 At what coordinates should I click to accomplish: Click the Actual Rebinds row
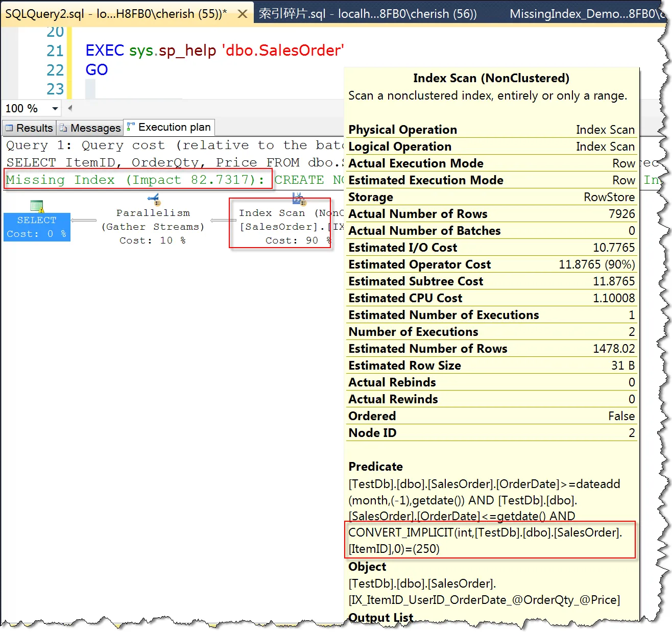point(491,382)
